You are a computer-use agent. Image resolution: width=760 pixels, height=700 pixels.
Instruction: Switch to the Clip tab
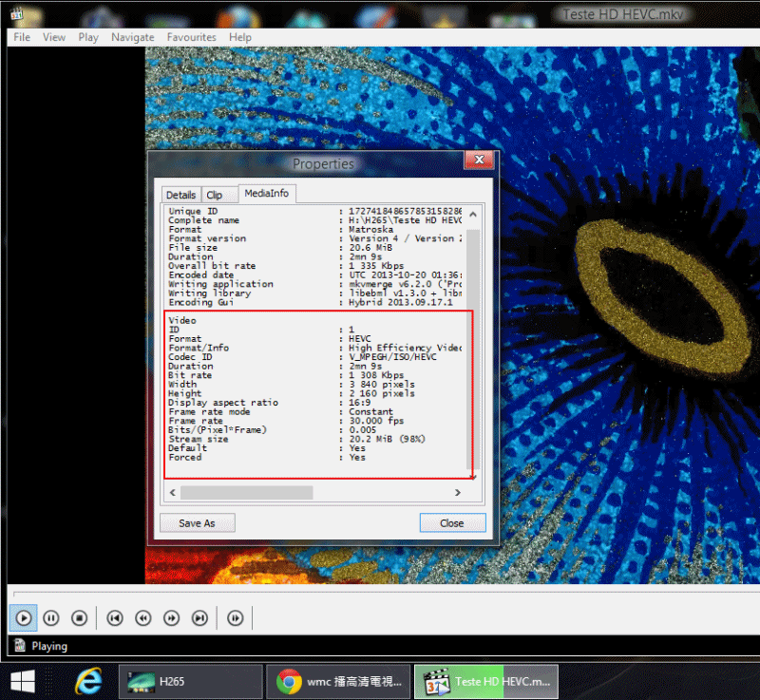[x=215, y=195]
